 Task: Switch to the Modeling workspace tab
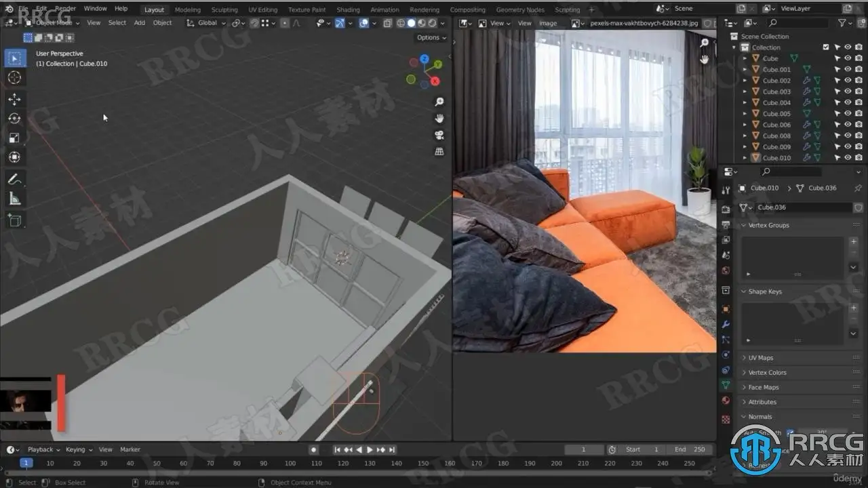188,9
